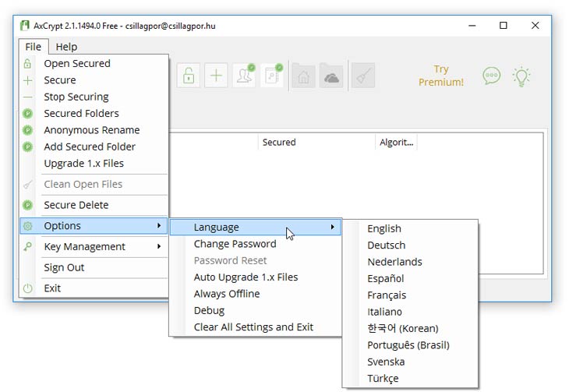This screenshot has height=392, width=569.
Task: Select Español language
Action: (410, 279)
